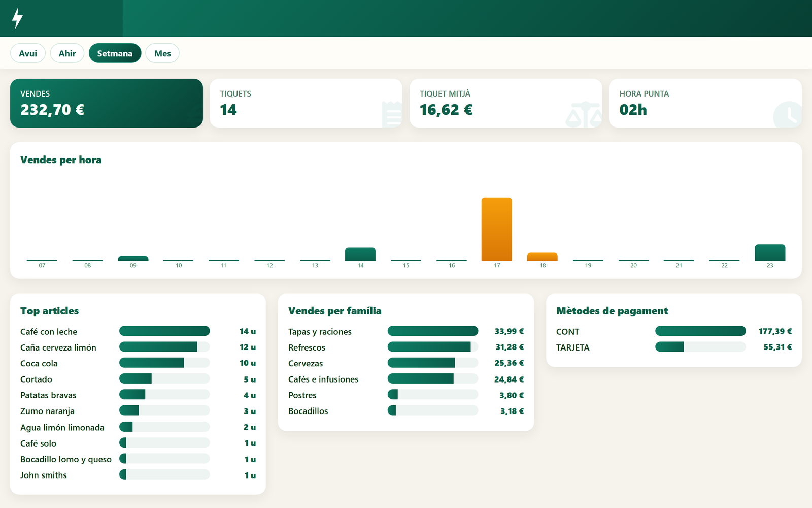Viewport: 812px width, 508px height.
Task: Click the bar for hour 09
Action: pos(133,259)
